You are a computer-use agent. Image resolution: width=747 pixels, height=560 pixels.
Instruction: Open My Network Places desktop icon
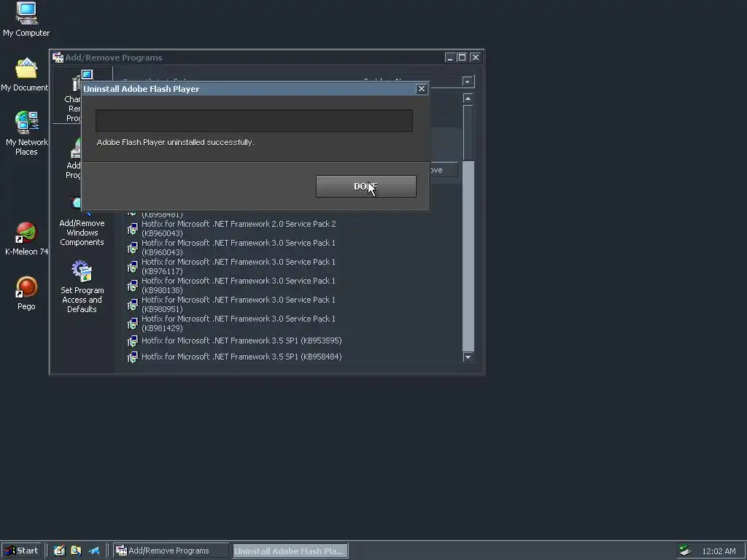tap(26, 134)
